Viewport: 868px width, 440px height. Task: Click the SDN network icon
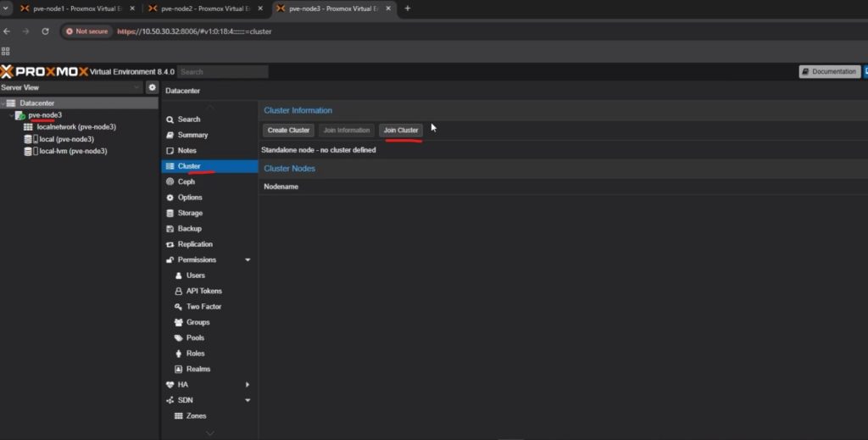(x=170, y=400)
